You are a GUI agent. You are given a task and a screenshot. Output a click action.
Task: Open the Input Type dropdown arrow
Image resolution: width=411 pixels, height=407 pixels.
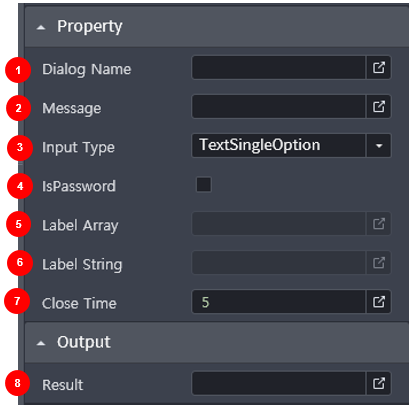(x=378, y=146)
